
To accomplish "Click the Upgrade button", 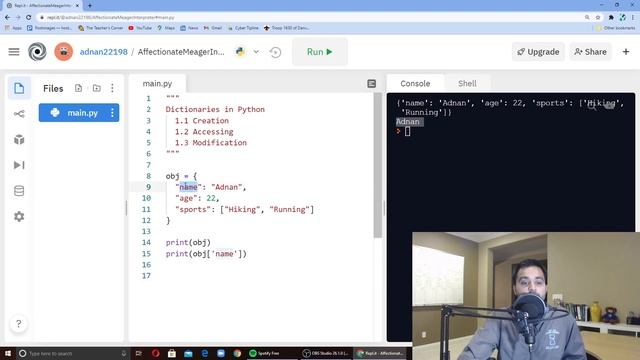I will [x=538, y=52].
